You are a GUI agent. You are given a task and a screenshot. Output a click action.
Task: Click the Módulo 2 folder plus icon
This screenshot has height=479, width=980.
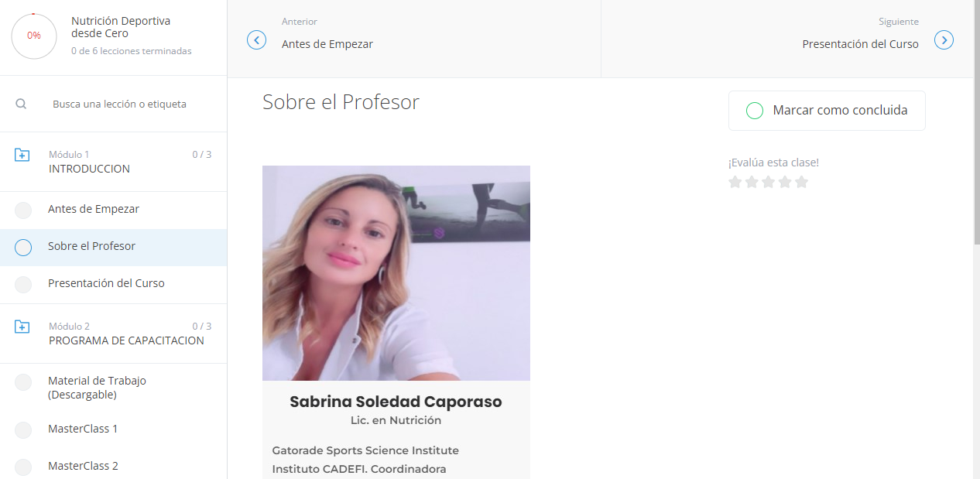point(22,327)
